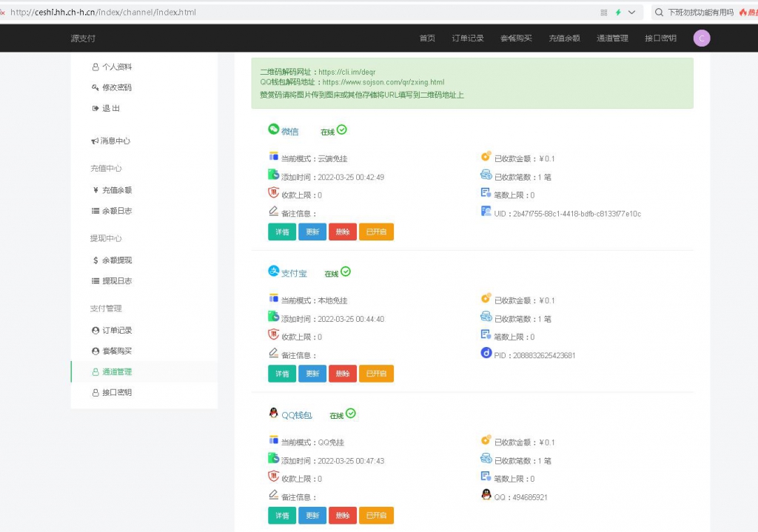Click the browser address bar lightning icon
758x532 pixels.
coord(618,13)
